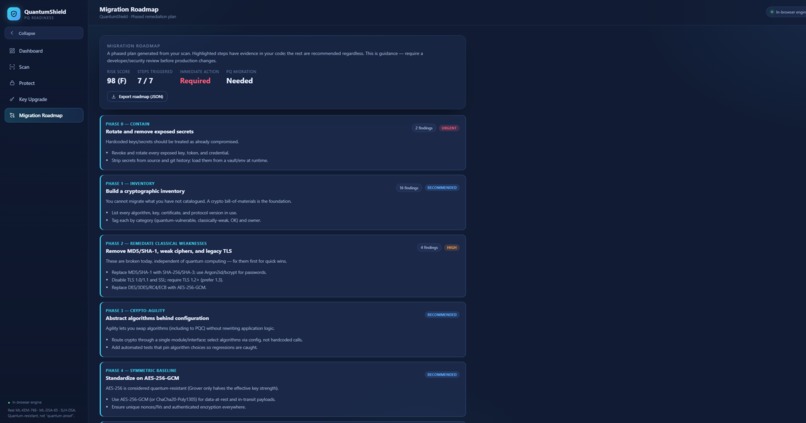Image resolution: width=806 pixels, height=423 pixels.
Task: Click the URGENT badge on Phase 0 card
Action: tap(449, 128)
